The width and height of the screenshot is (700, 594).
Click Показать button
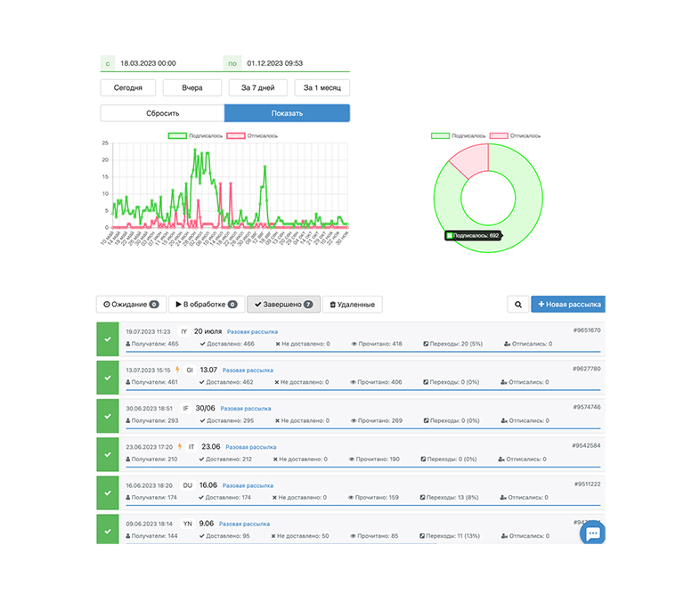tap(287, 113)
